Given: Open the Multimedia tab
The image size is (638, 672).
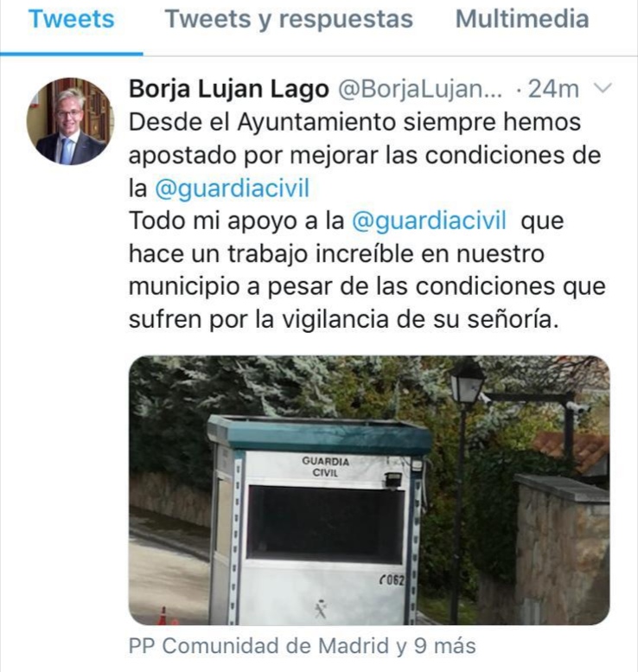Looking at the screenshot, I should pos(522,19).
